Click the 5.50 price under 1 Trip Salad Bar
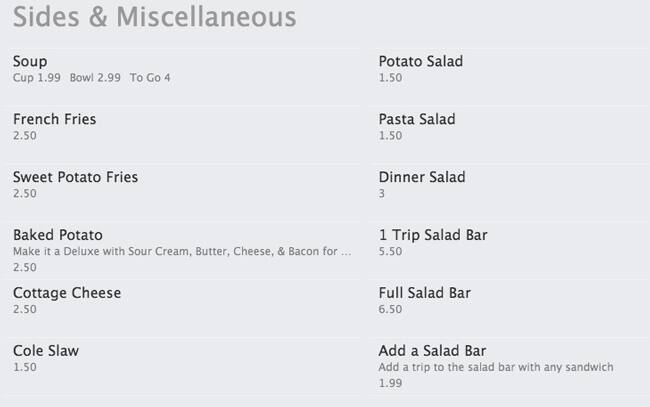 pos(390,252)
